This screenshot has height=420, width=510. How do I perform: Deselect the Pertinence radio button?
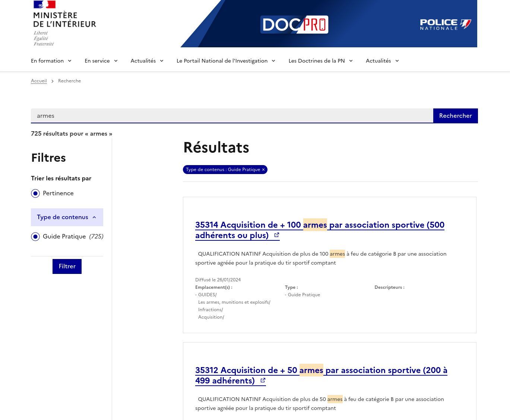35,193
